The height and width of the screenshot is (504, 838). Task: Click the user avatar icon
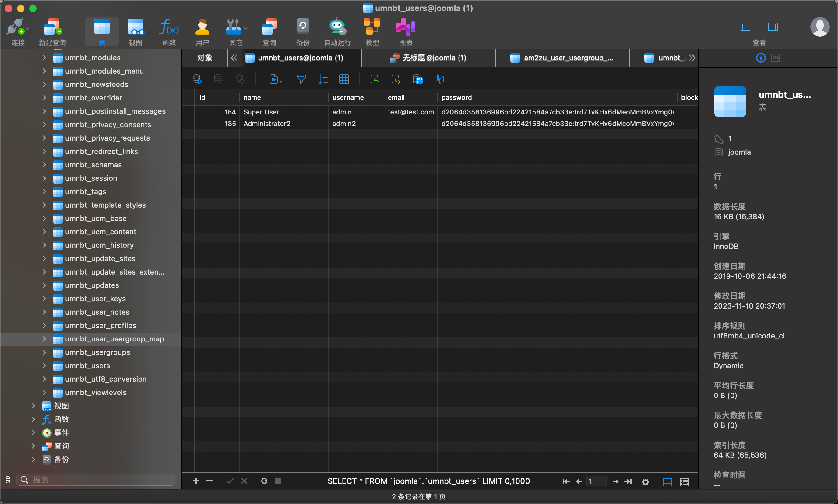tap(820, 26)
